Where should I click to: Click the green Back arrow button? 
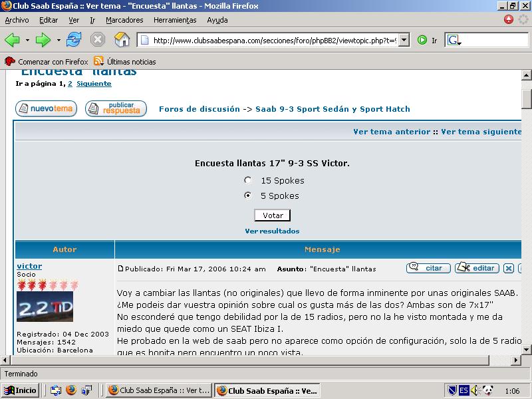click(x=12, y=40)
